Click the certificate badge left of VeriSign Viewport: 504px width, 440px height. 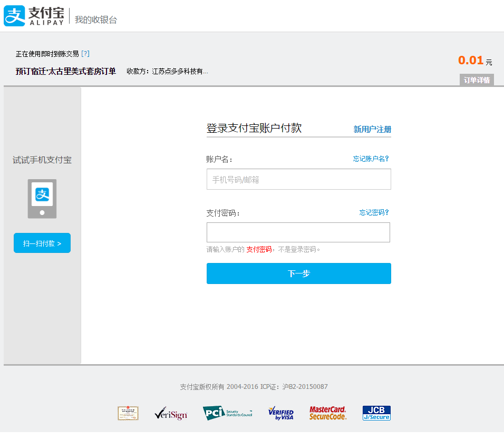point(128,414)
